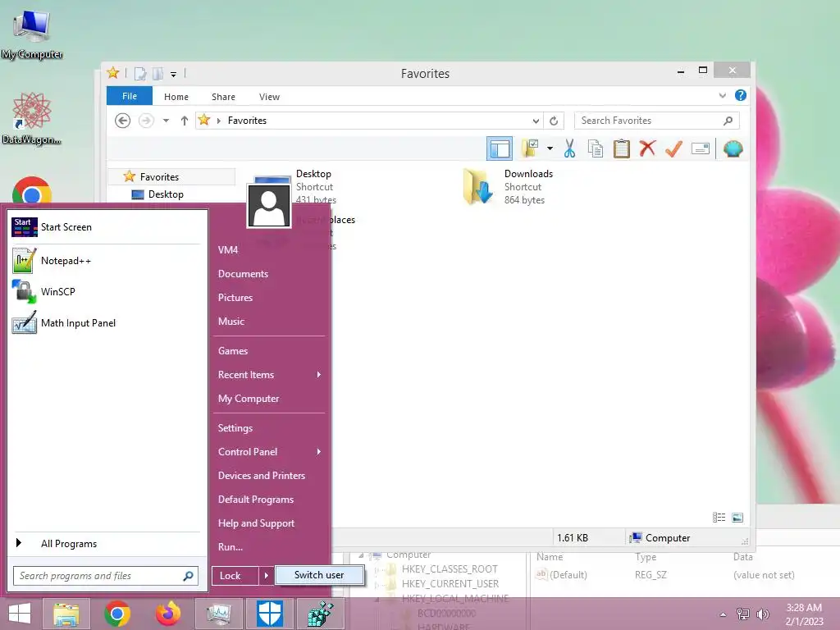Go back in Favorites window
This screenshot has height=630, width=840.
coord(123,121)
